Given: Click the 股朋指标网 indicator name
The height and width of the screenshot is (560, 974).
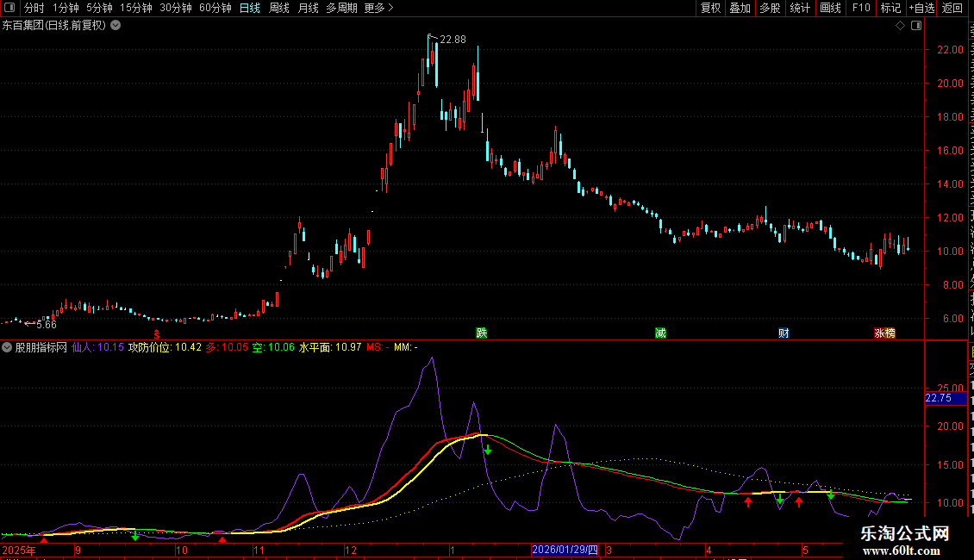Looking at the screenshot, I should 41,348.
